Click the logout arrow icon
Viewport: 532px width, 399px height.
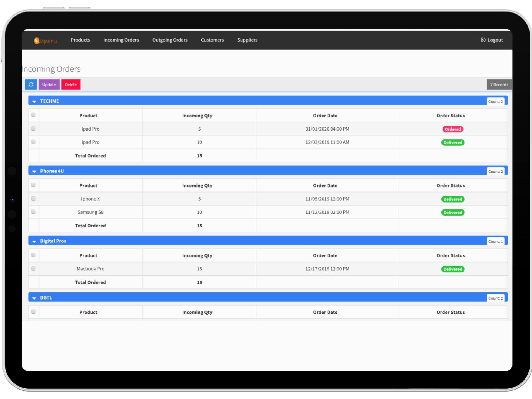(x=483, y=40)
